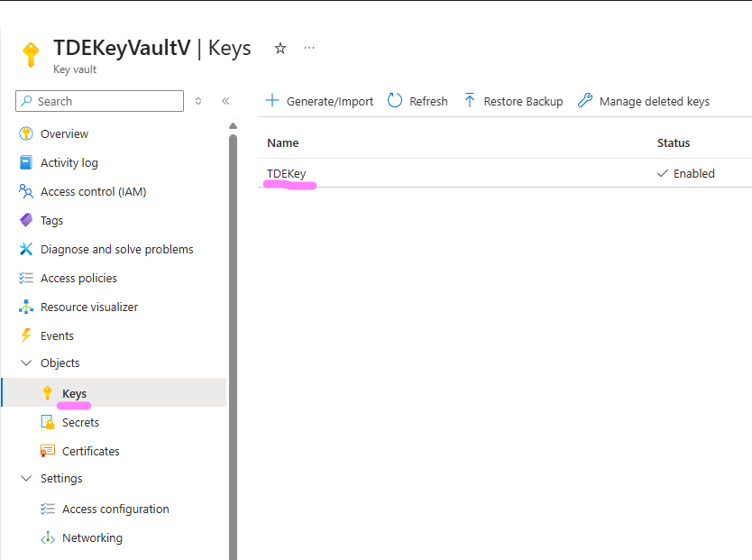Open Networking settings
752x560 pixels.
92,537
